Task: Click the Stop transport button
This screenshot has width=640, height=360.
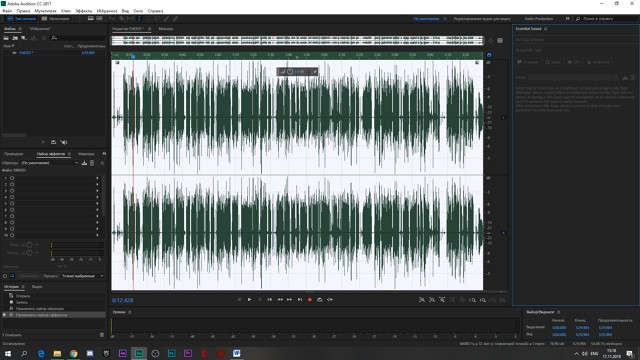Action: tap(240, 300)
